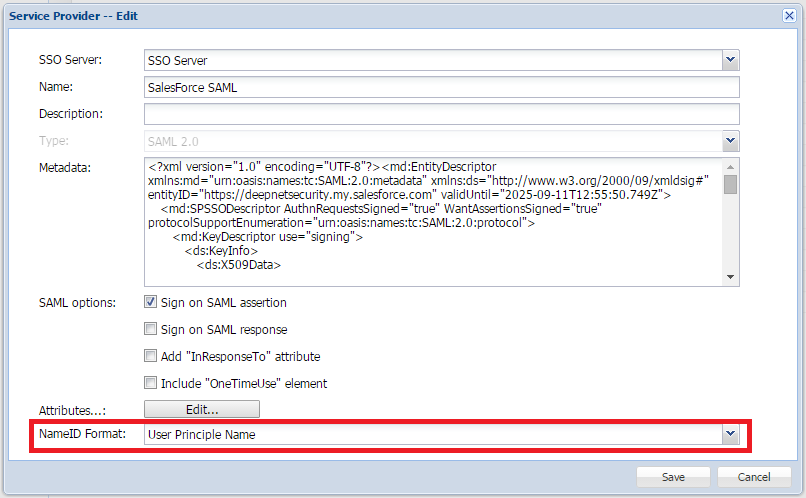Save the service provider settings
This screenshot has height=498, width=806.
673,477
